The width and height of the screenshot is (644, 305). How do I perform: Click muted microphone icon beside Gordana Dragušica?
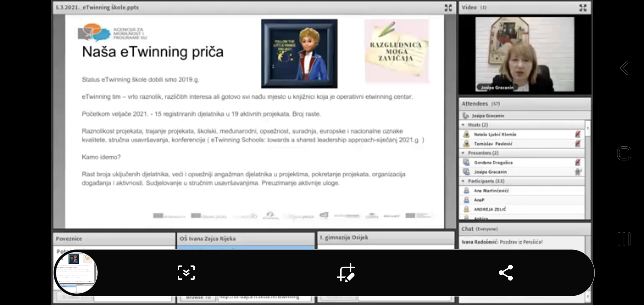click(578, 162)
